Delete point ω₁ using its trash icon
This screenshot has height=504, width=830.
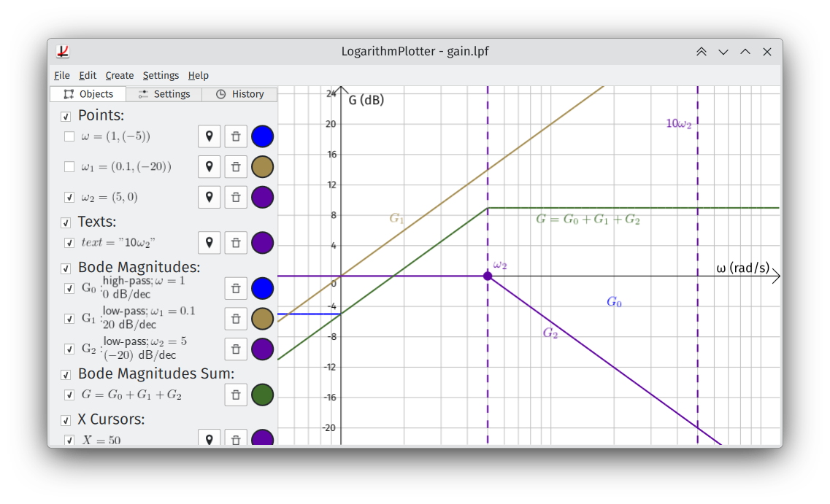click(236, 166)
